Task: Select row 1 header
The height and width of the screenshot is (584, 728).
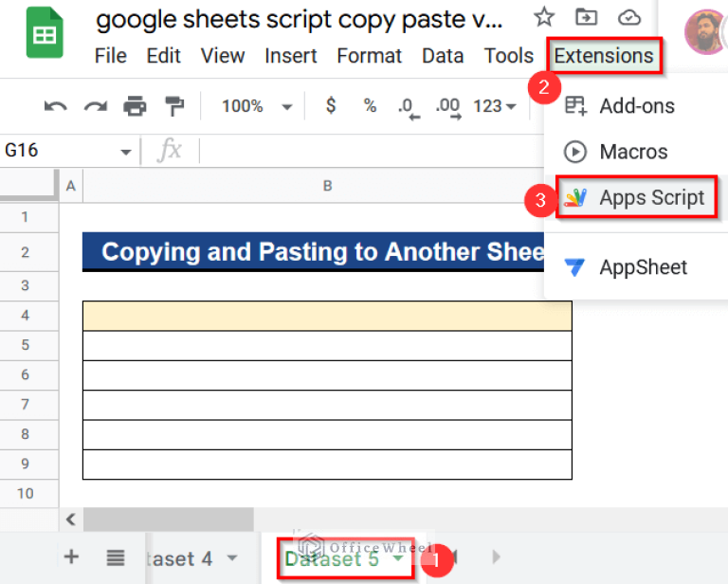Action: pos(25,217)
